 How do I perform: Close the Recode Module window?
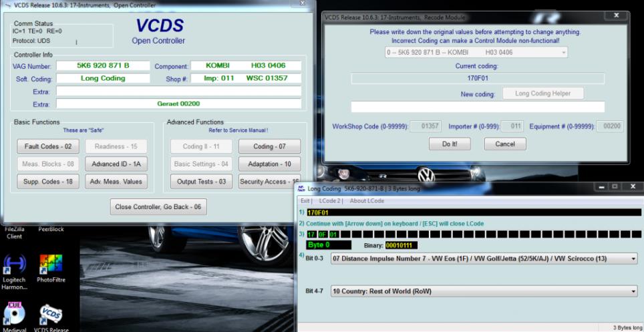[616, 15]
